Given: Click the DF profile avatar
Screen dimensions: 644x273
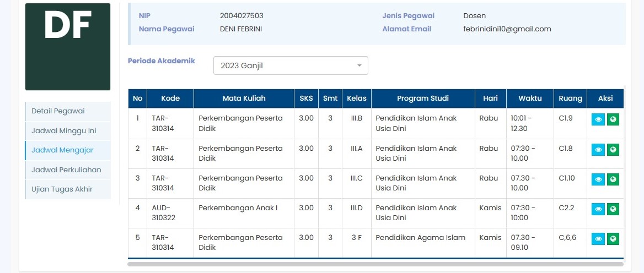Looking at the screenshot, I should 68,47.
